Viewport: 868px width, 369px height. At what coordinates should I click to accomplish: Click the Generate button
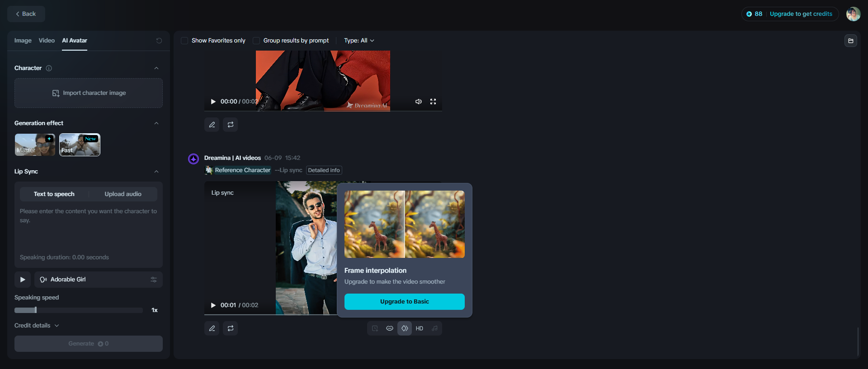click(x=89, y=344)
